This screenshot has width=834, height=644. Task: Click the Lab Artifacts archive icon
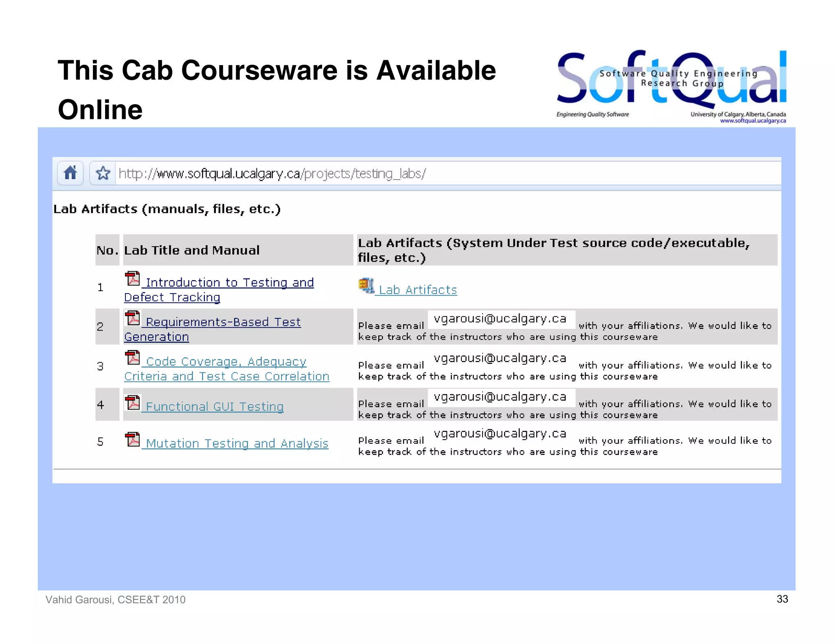(366, 285)
